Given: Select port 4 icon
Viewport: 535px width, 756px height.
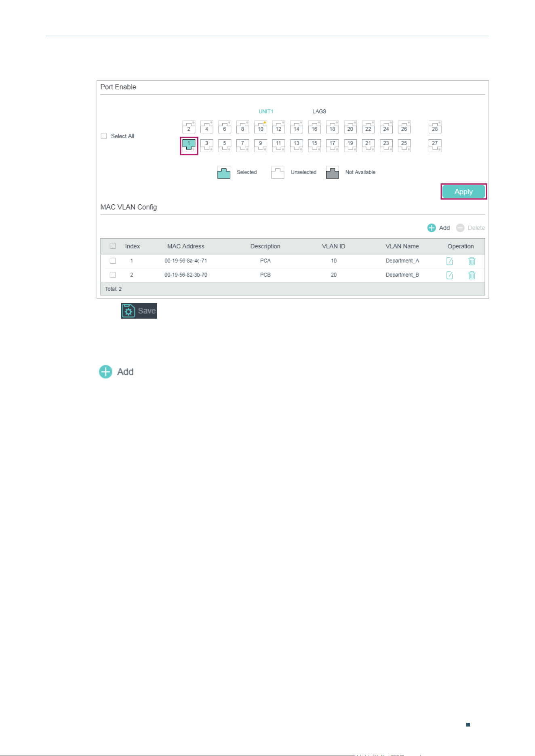Looking at the screenshot, I should point(206,127).
